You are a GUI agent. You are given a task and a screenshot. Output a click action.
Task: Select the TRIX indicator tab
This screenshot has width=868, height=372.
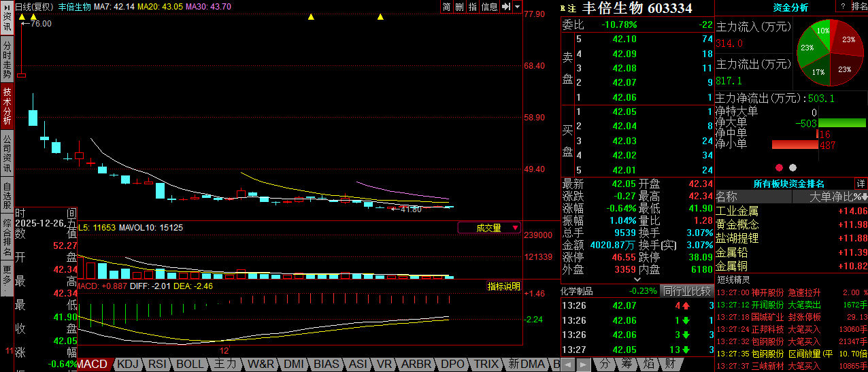coord(486,365)
